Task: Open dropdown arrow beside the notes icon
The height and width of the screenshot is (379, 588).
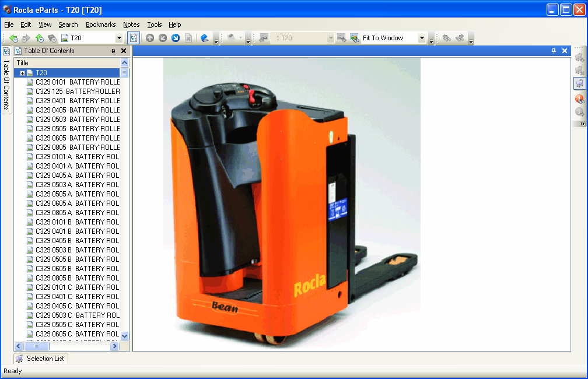Action: [x=241, y=38]
